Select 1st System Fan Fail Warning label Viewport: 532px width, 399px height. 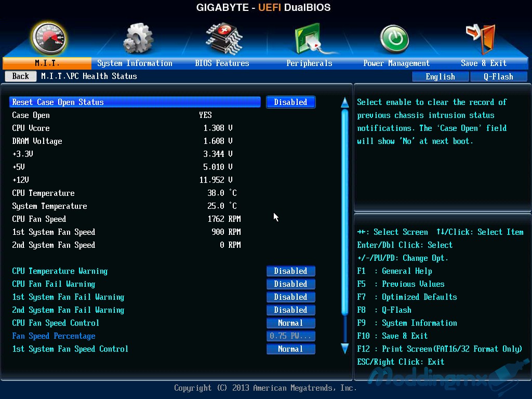point(68,297)
